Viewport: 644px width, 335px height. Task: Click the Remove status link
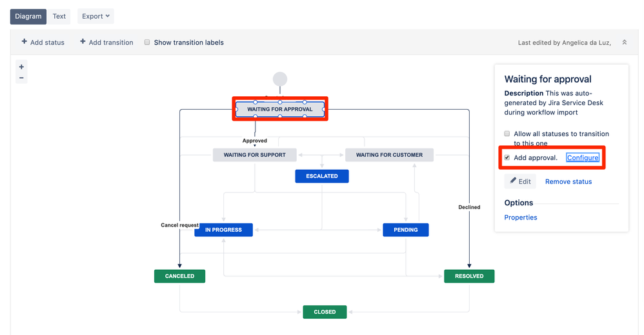click(x=569, y=181)
